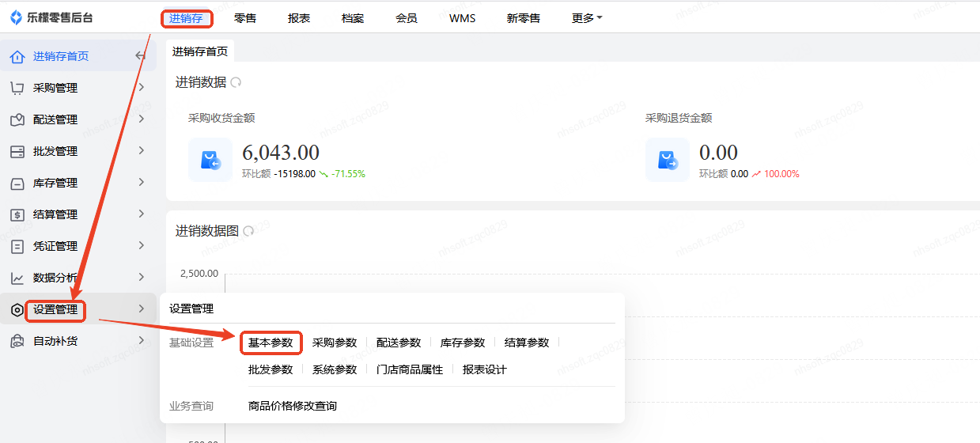980x443 pixels.
Task: Click the 自动补货 sidebar icon
Action: click(17, 341)
